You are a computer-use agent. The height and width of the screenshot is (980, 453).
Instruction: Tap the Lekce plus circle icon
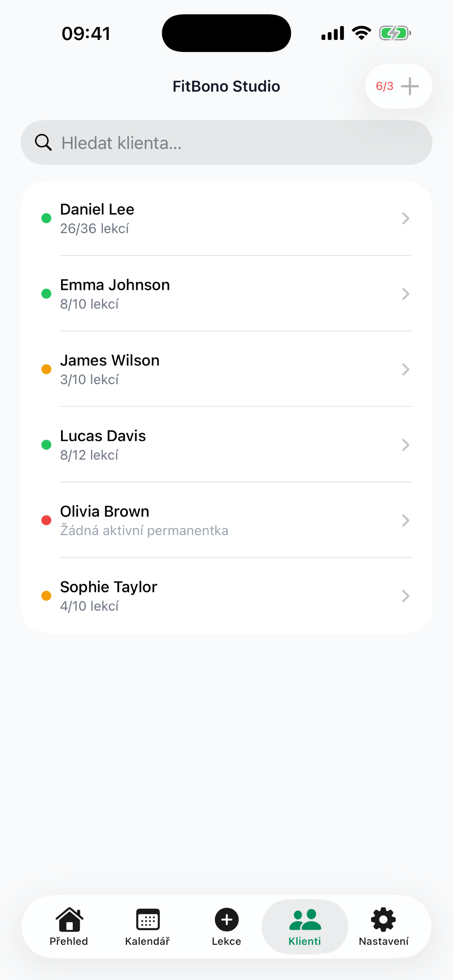coord(226,919)
